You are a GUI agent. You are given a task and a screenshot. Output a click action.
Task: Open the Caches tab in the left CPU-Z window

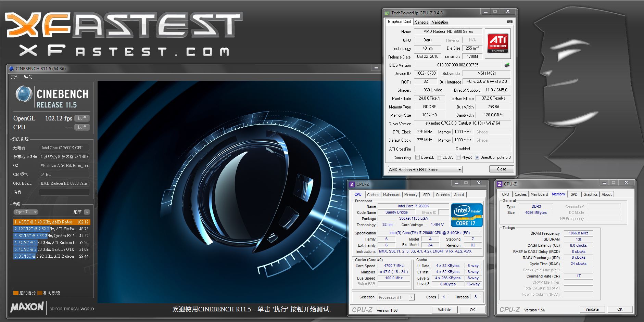click(x=373, y=195)
